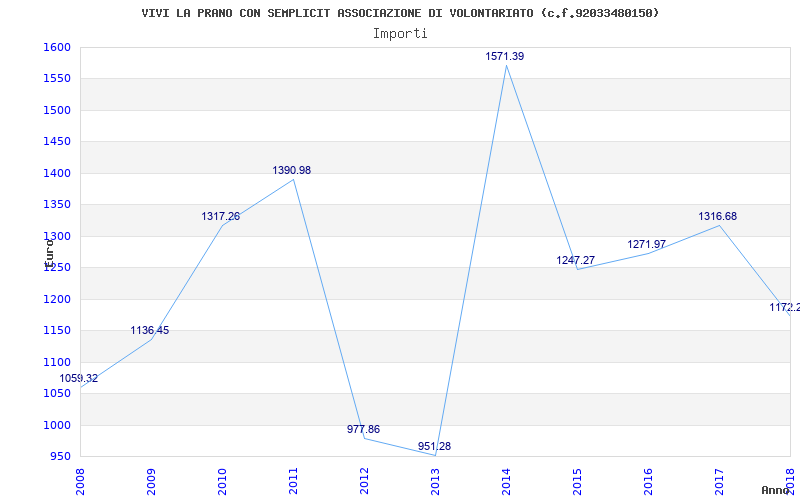
Task: Click y-axis value 1550
Action: pyautogui.click(x=57, y=79)
